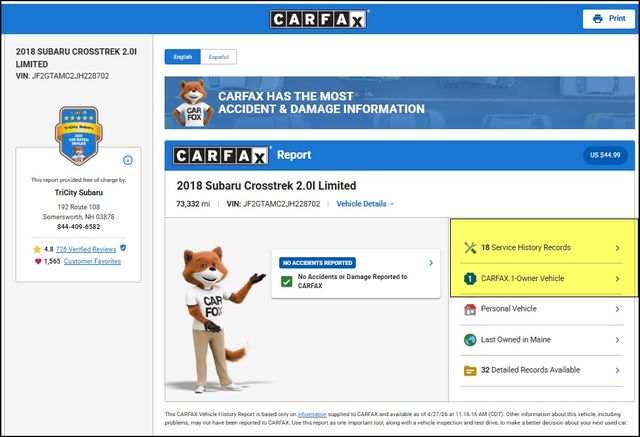640x437 pixels.
Task: Expand No Accidents Reported section arrow
Action: [430, 263]
